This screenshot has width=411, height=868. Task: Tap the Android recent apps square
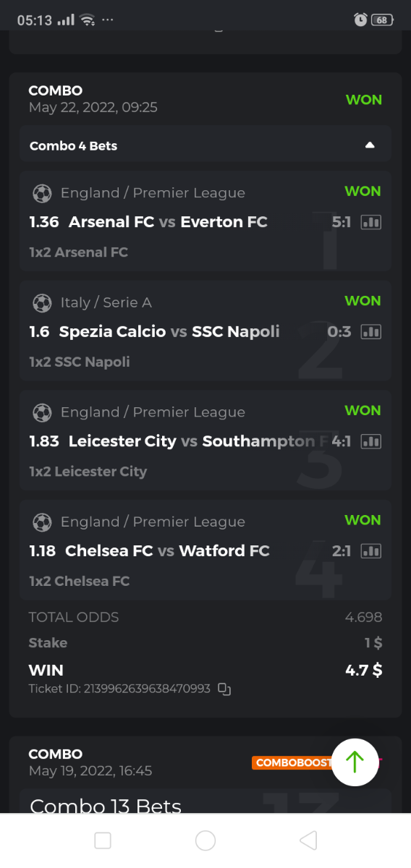(103, 840)
